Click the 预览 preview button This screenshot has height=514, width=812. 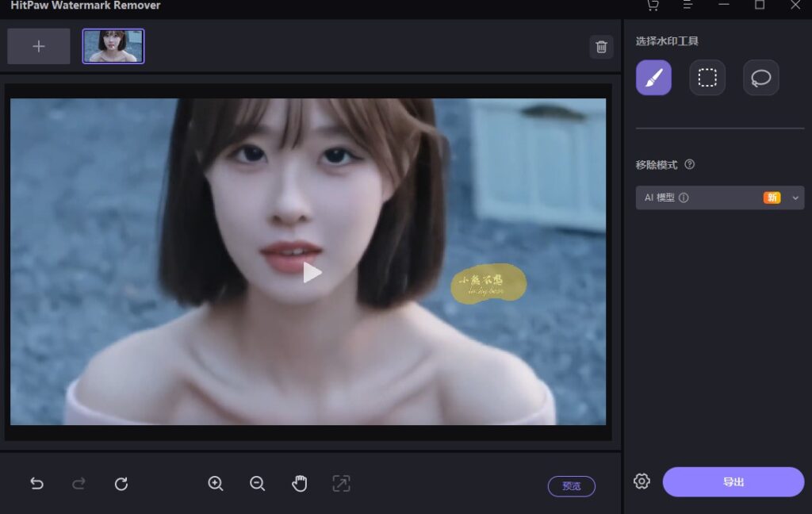pyautogui.click(x=571, y=485)
